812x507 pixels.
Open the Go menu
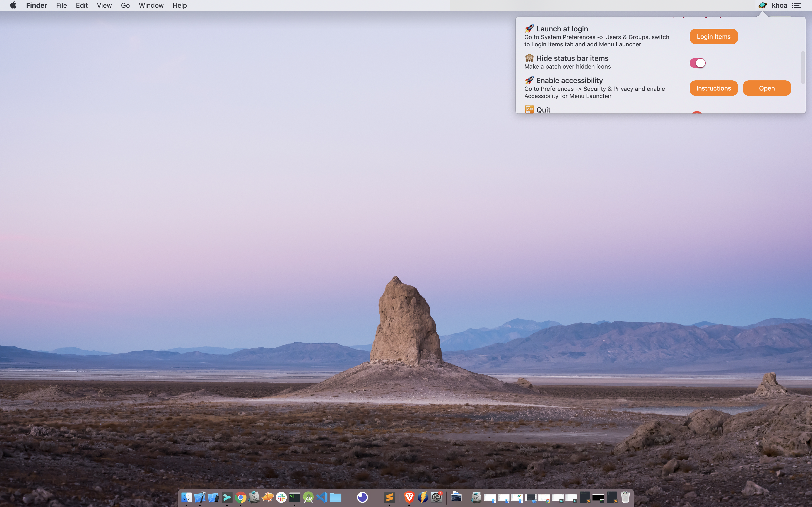click(125, 5)
